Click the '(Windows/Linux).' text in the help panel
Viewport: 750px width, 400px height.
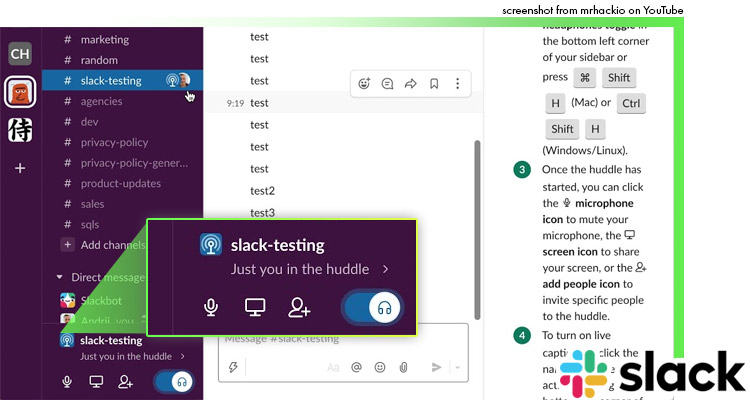[x=585, y=150]
